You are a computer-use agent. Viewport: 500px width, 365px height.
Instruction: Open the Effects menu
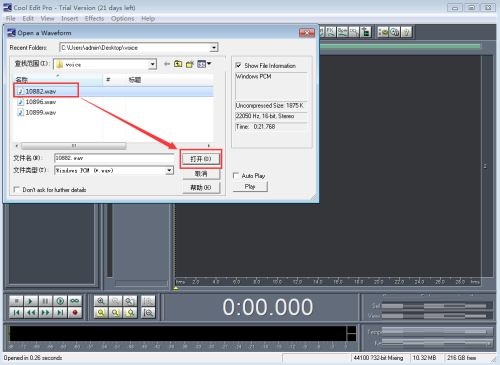pos(94,18)
